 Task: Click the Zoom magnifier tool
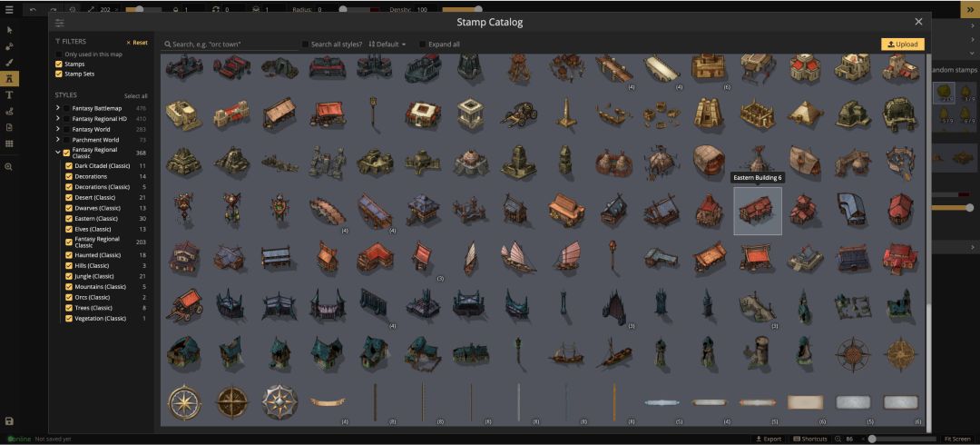coord(9,166)
